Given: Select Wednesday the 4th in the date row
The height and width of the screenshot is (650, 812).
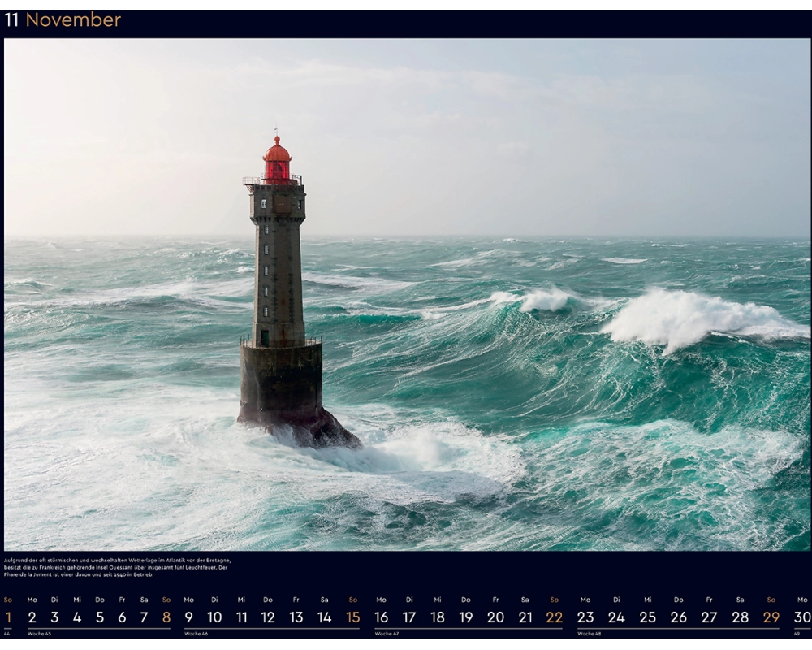Looking at the screenshot, I should (x=77, y=617).
